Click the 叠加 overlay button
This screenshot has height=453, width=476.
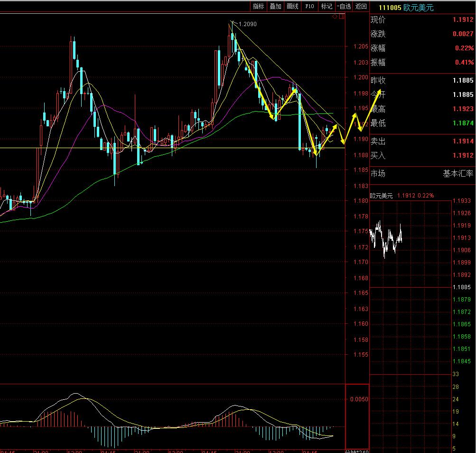(x=275, y=6)
